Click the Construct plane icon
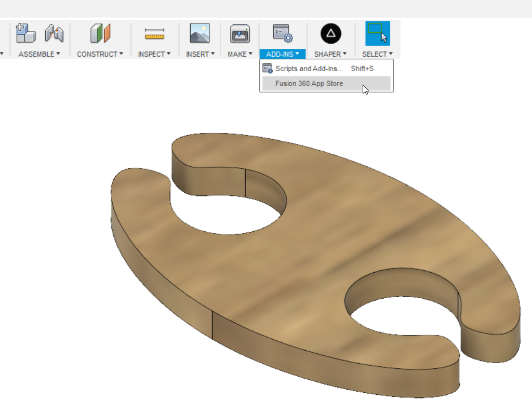 coord(100,33)
